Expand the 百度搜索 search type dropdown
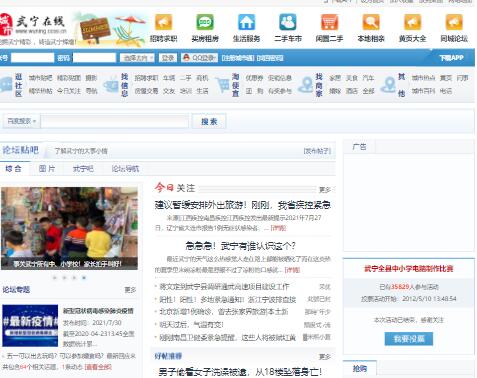The height and width of the screenshot is (378, 477). coord(22,121)
